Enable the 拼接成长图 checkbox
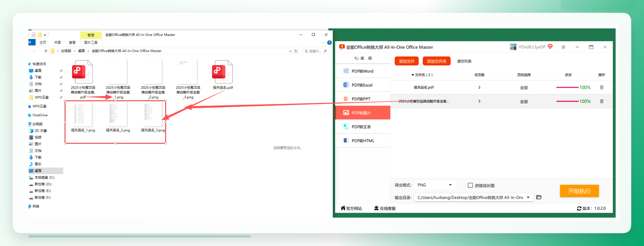This screenshot has width=644, height=246. click(470, 185)
